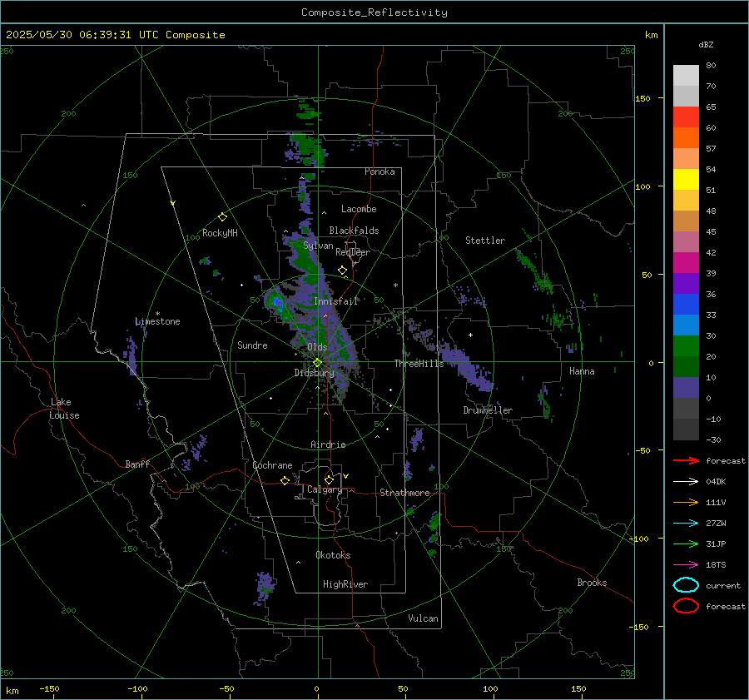This screenshot has height=700, width=749.
Task: Click the yellow diamond marker near RockyMH
Action: tap(222, 217)
